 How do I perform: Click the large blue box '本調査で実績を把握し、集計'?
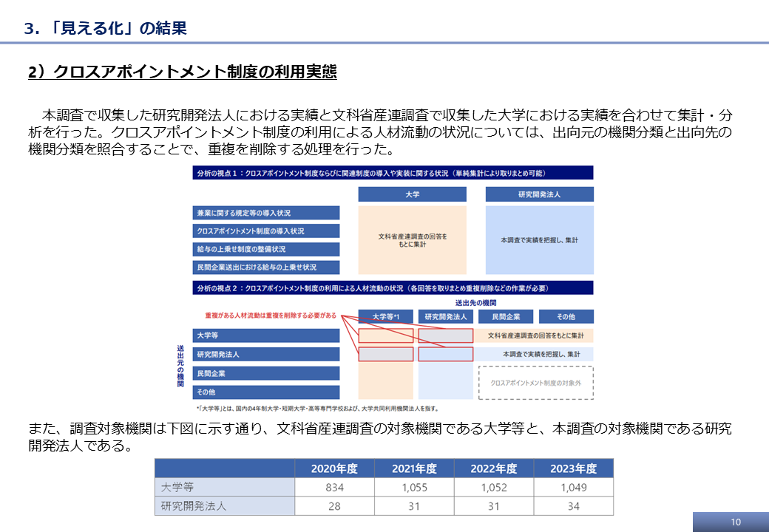click(x=539, y=240)
